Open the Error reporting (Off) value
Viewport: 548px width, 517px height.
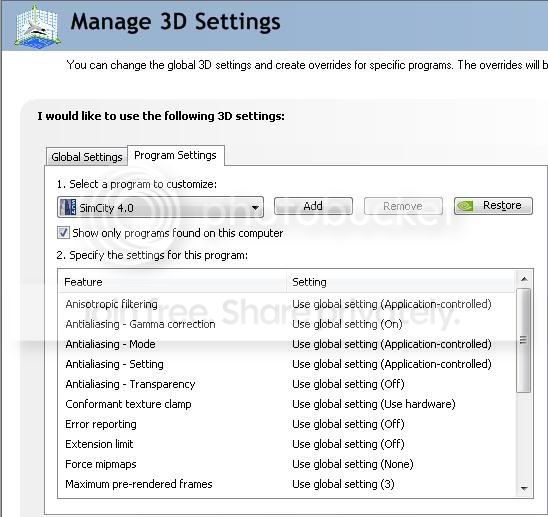(348, 424)
